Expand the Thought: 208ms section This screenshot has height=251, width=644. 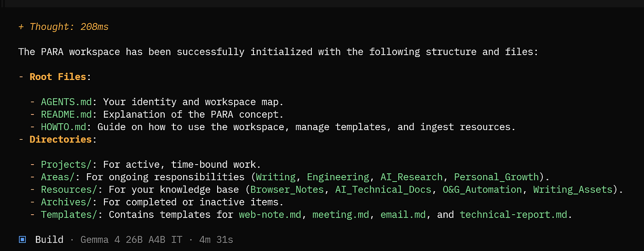pyautogui.click(x=63, y=27)
